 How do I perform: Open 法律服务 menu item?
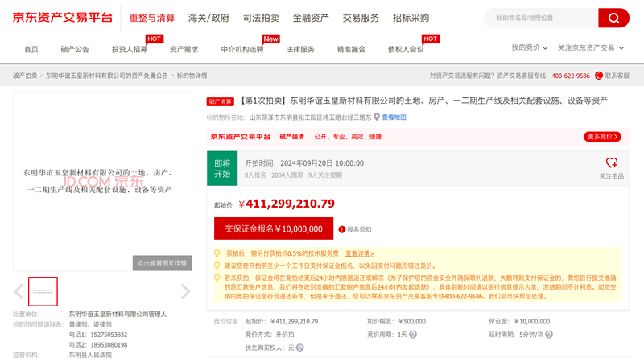click(300, 50)
